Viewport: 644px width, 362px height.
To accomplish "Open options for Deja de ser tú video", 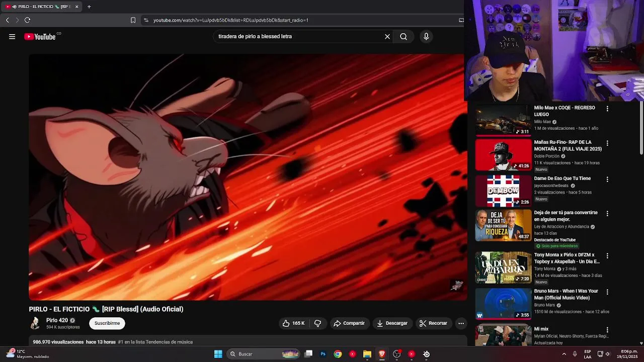I will [607, 214].
